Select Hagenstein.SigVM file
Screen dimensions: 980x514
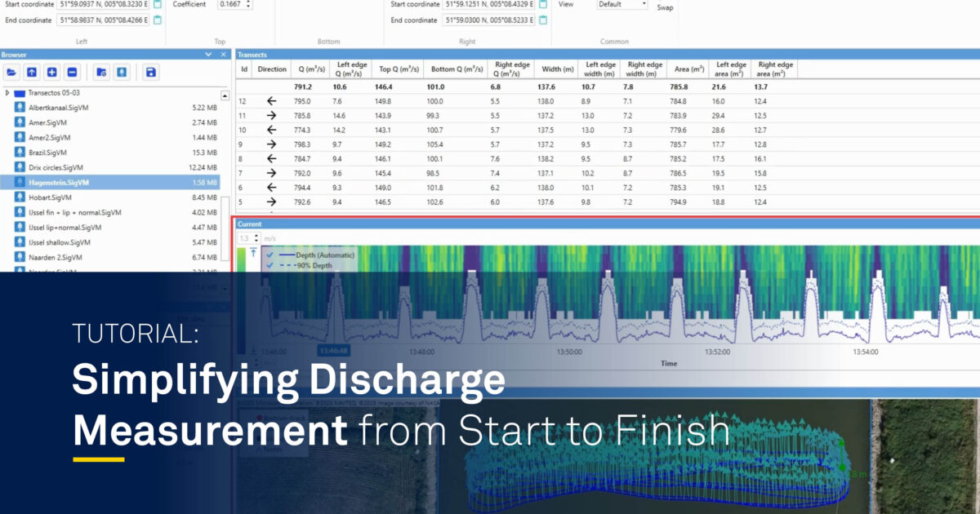[x=110, y=183]
